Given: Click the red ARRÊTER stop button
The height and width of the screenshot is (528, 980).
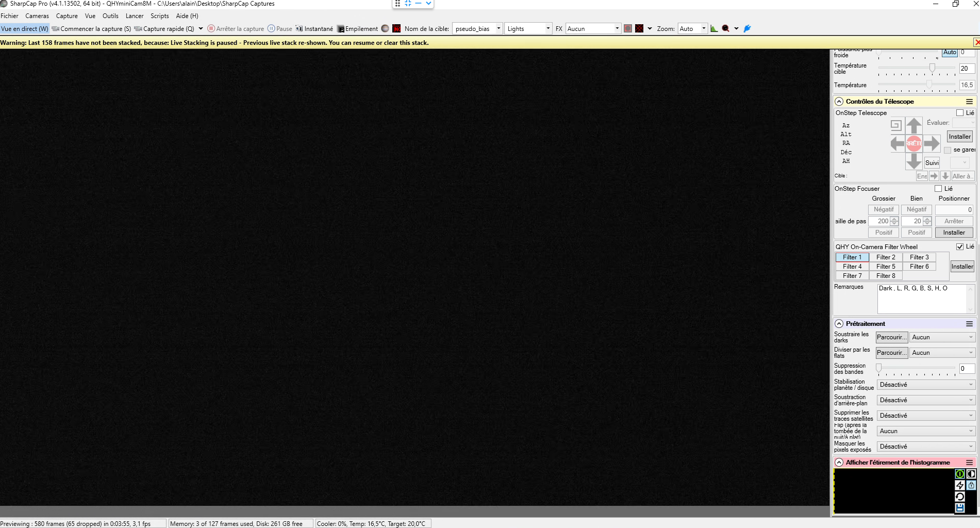Looking at the screenshot, I should tap(914, 143).
